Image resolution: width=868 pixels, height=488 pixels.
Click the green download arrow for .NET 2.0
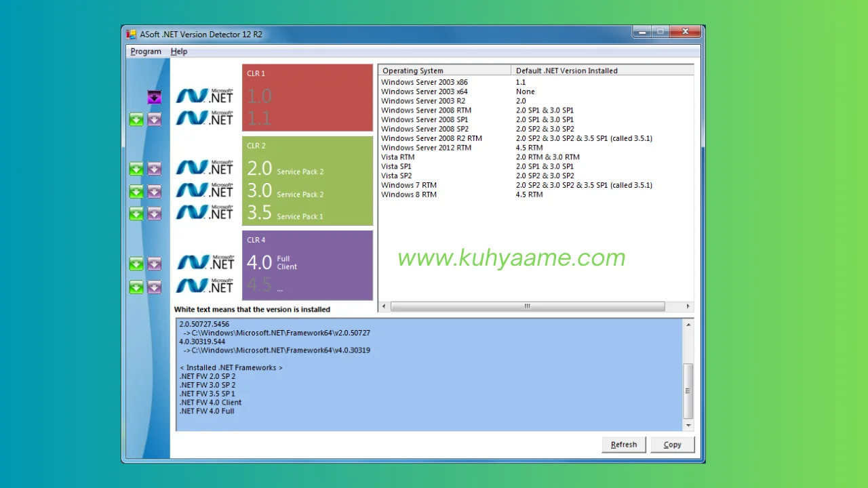(x=136, y=169)
